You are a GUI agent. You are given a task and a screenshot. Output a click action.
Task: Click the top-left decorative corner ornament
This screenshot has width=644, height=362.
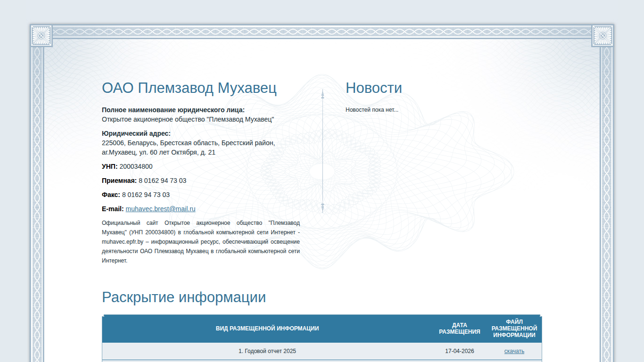[41, 35]
